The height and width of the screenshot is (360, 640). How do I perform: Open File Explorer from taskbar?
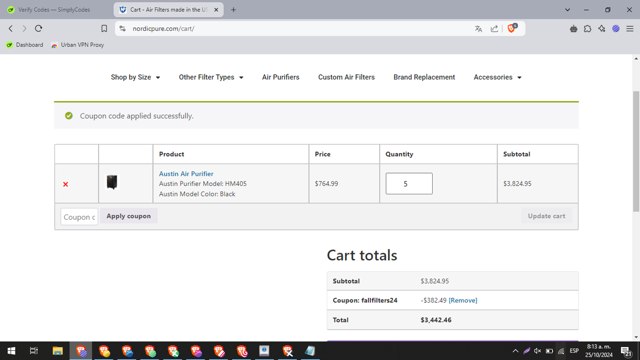pos(58,351)
